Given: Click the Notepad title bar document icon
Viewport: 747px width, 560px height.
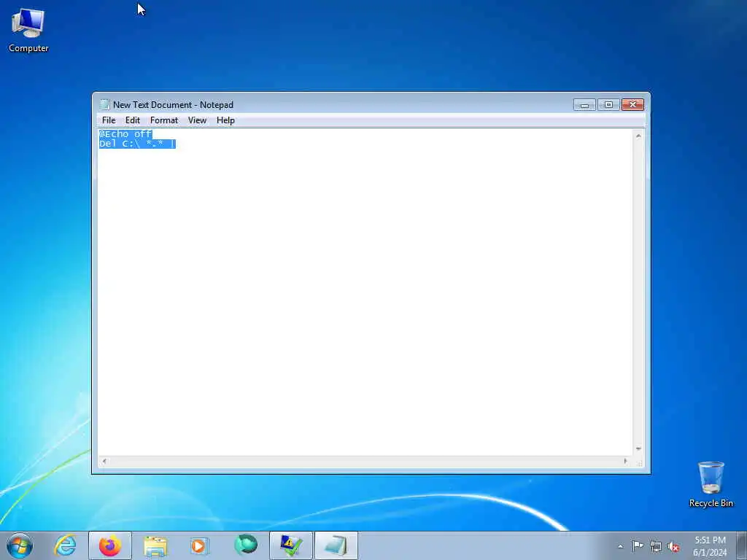Looking at the screenshot, I should pyautogui.click(x=104, y=105).
